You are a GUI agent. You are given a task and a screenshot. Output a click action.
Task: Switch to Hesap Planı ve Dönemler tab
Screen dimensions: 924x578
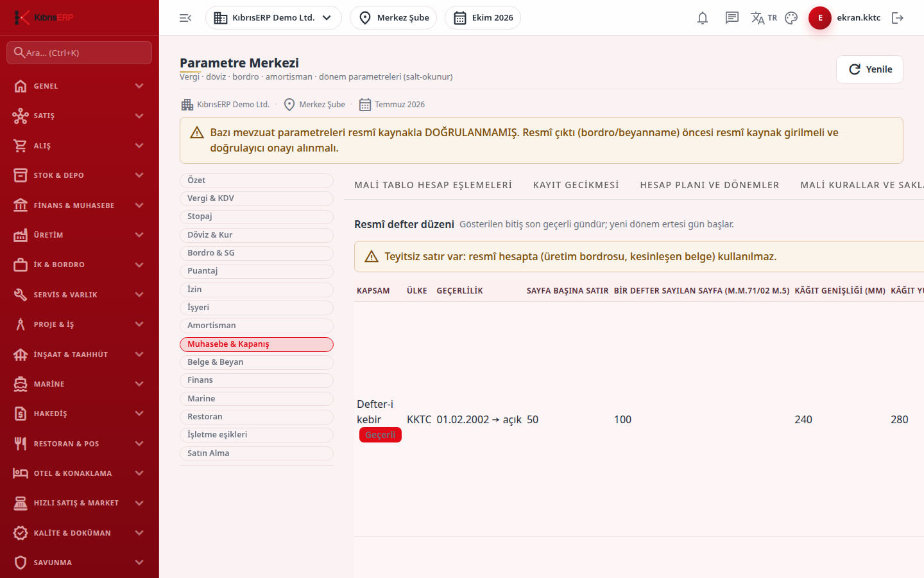(710, 185)
